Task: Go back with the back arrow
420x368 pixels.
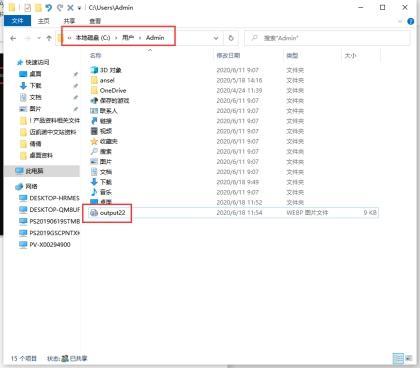Action: 13,38
